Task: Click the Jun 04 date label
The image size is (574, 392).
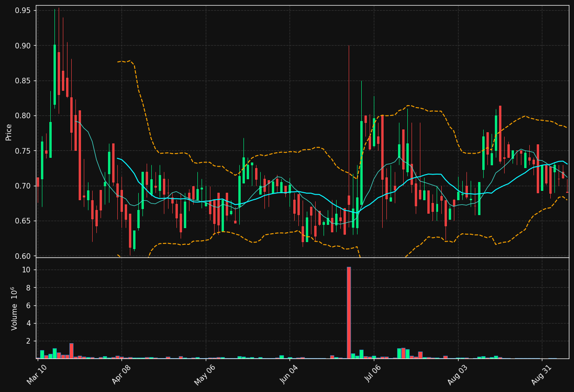Action: [290, 374]
